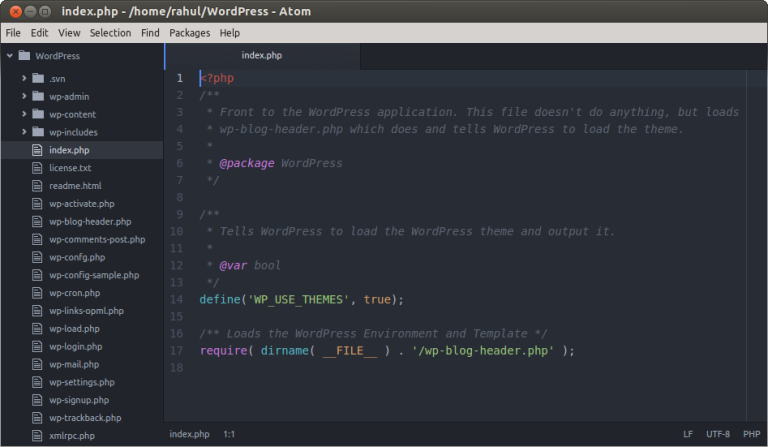Open the Selection menu
The height and width of the screenshot is (447, 768).
tap(110, 33)
